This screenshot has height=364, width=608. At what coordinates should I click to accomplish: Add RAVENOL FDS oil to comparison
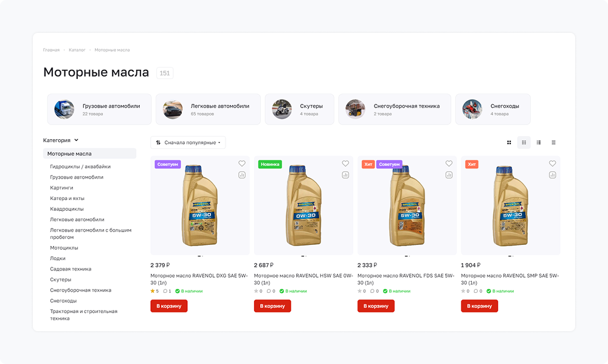tap(449, 175)
